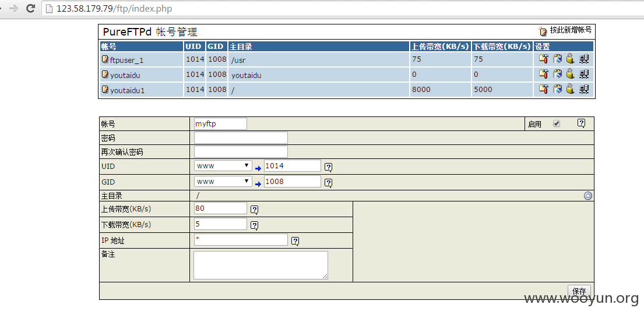The height and width of the screenshot is (315, 644).
Task: Click the new-account face icon at top right
Action: 543,31
